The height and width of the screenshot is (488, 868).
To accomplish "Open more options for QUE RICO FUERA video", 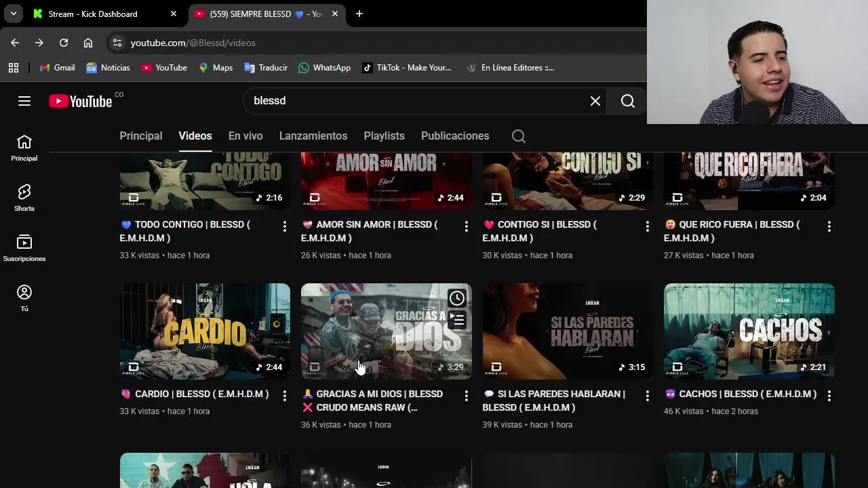I will [x=829, y=226].
